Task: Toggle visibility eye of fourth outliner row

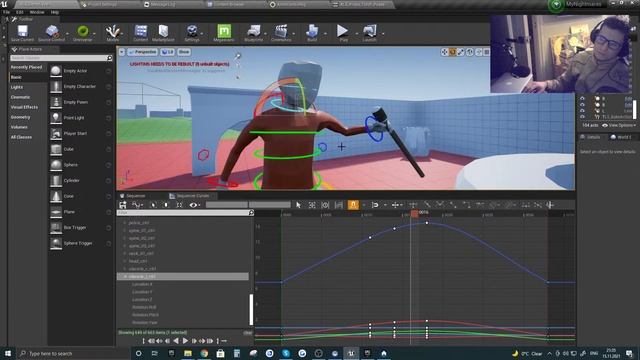Action: [582, 117]
